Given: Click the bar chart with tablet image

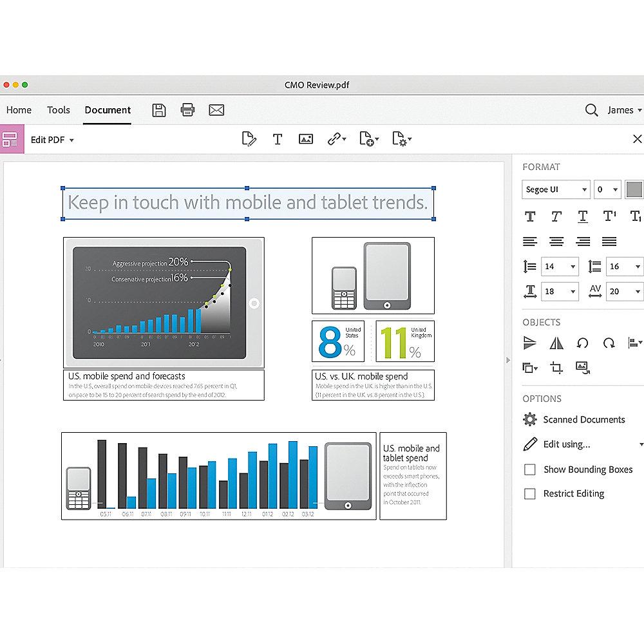Looking at the screenshot, I should [x=219, y=476].
